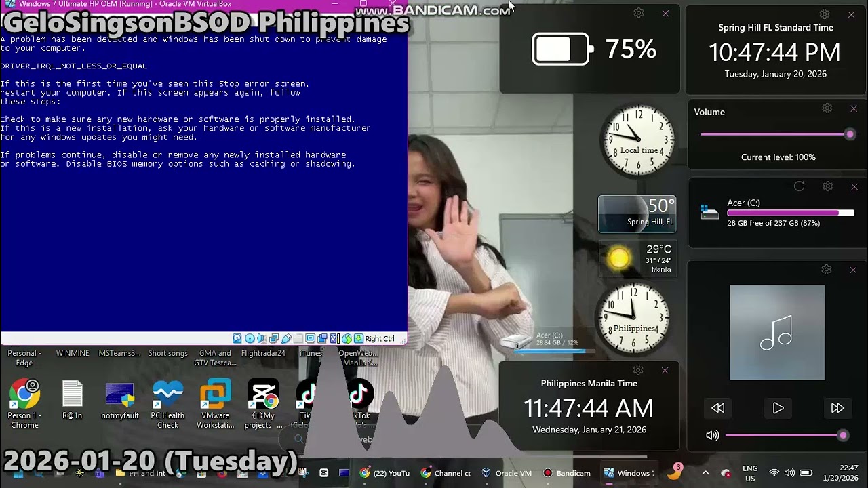Click the Local time analog clock gadget
868x488 pixels.
(639, 141)
